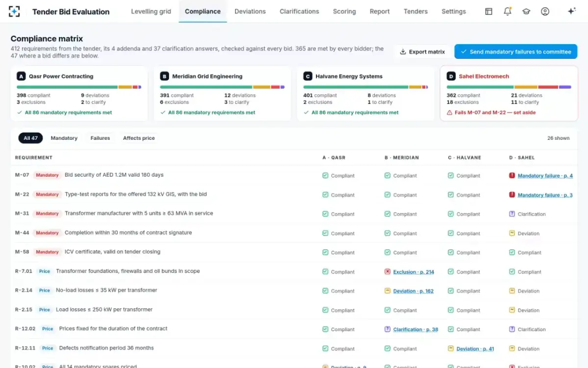Viewport: 588px width, 368px height.
Task: Click the REQUIREMENT column header
Action: (34, 158)
